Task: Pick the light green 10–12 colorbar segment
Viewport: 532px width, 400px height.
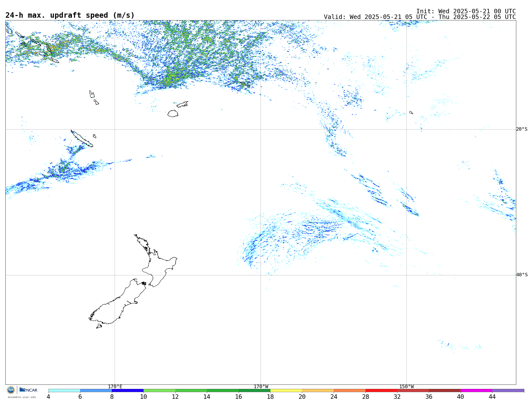Action: click(159, 390)
